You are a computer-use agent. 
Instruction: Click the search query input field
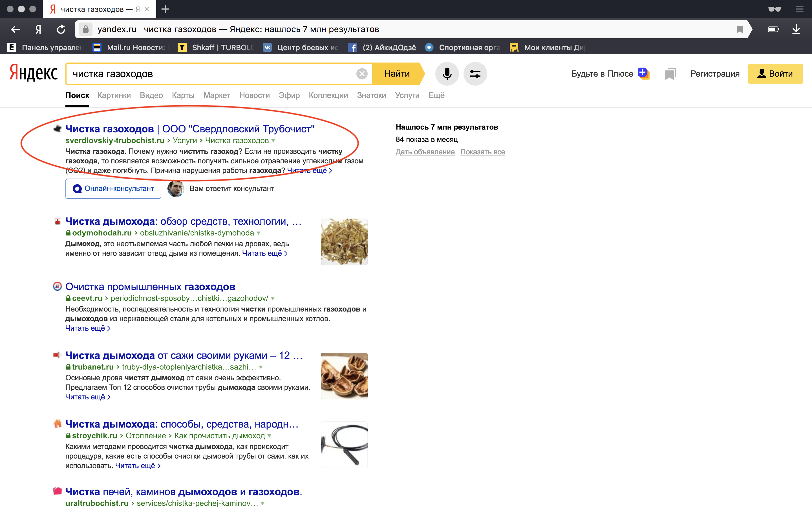(x=211, y=74)
